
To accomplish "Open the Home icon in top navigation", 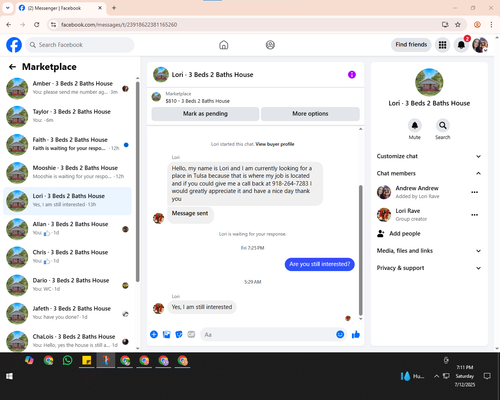I will point(224,45).
